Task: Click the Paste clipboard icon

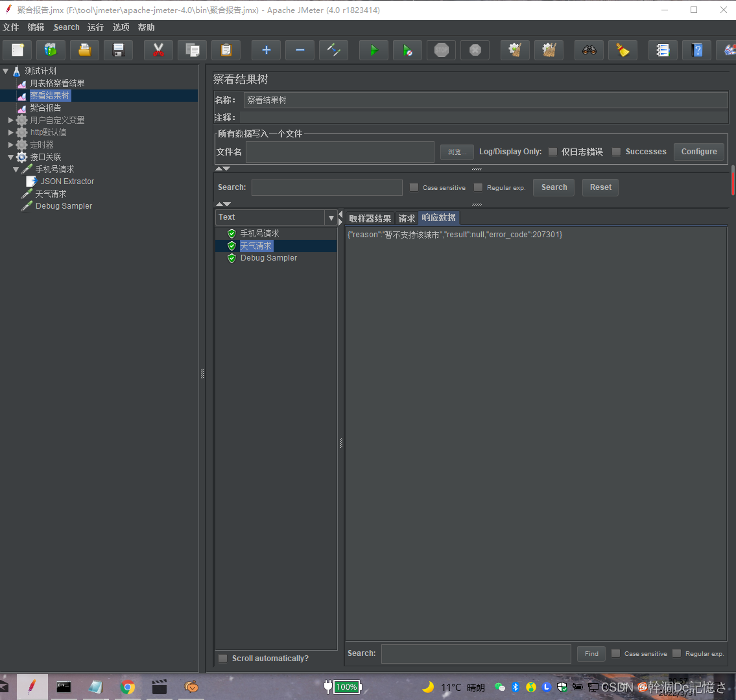Action: [x=226, y=50]
